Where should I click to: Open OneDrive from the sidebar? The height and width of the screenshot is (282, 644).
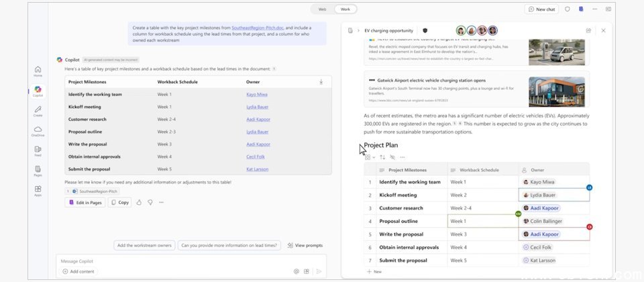click(38, 131)
